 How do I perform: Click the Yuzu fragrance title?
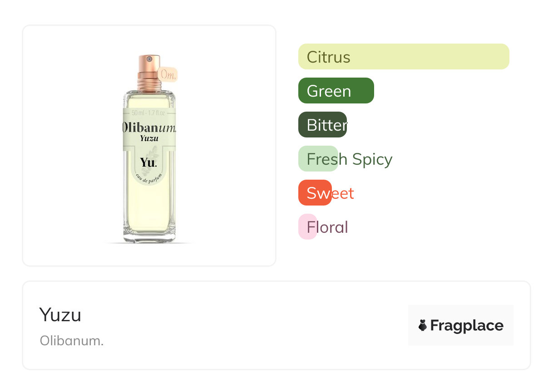point(60,314)
